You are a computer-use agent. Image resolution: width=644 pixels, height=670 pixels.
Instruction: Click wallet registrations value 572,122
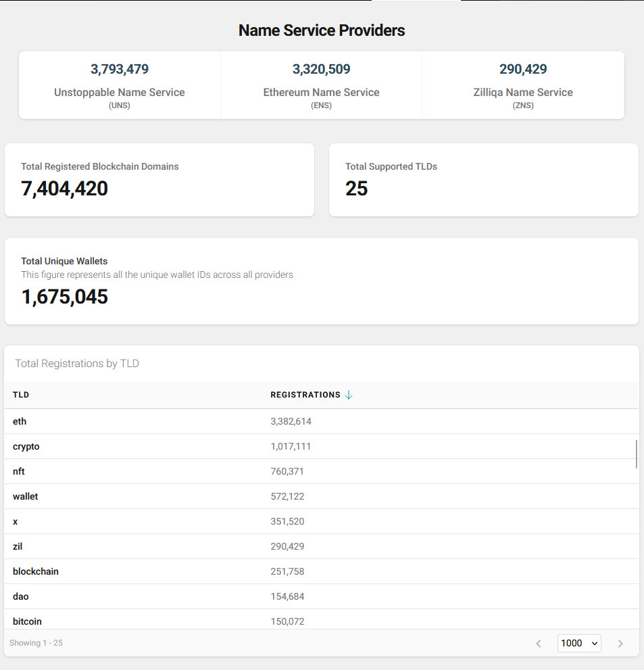(287, 496)
